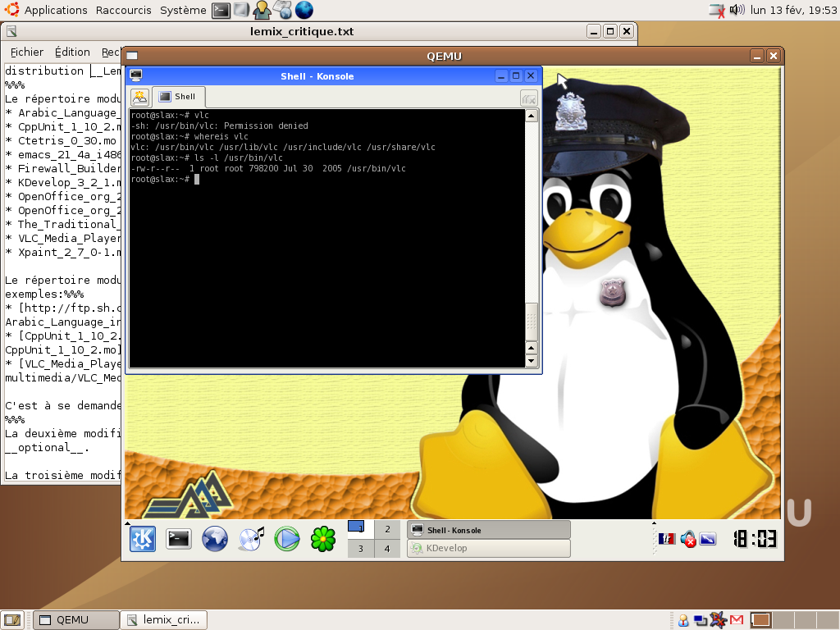The width and height of the screenshot is (840, 630).
Task: Select KDevelop in the KDE taskbar
Action: 489,548
